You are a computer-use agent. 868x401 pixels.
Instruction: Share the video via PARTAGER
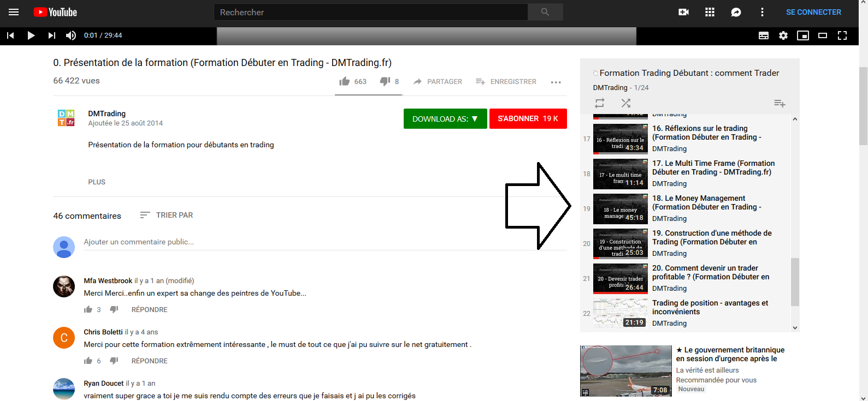[438, 81]
